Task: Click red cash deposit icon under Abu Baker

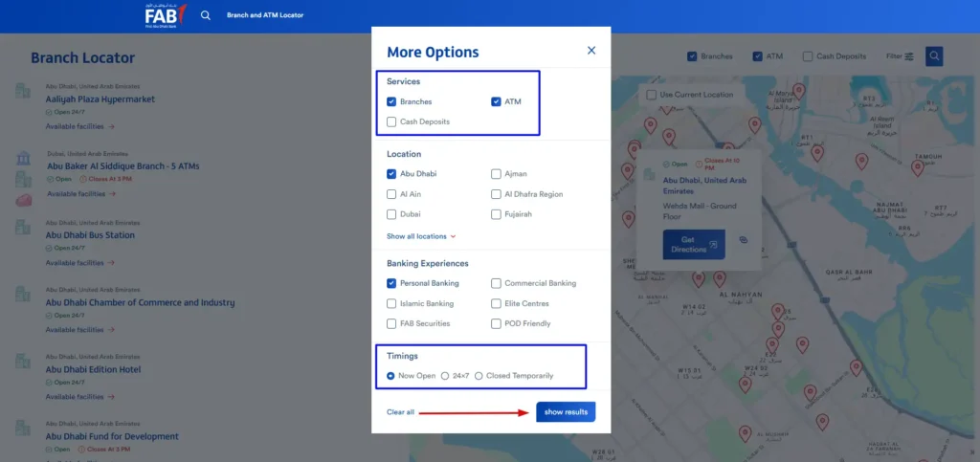Action: click(24, 201)
